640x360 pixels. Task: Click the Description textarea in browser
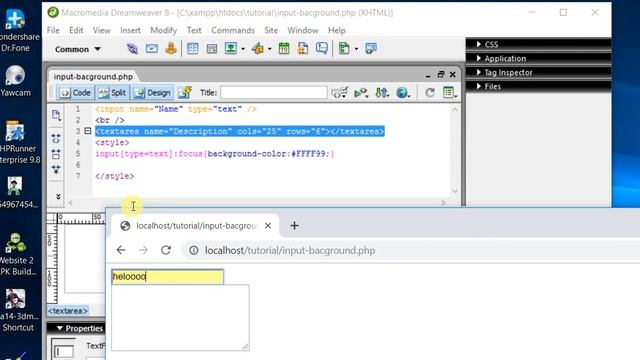180,318
